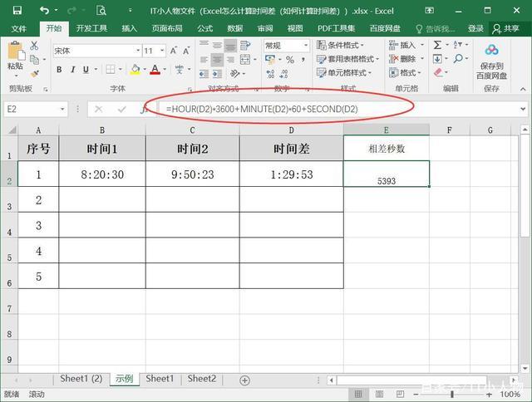This screenshot has width=532, height=402.
Task: Align text to the left
Action: pos(204,60)
